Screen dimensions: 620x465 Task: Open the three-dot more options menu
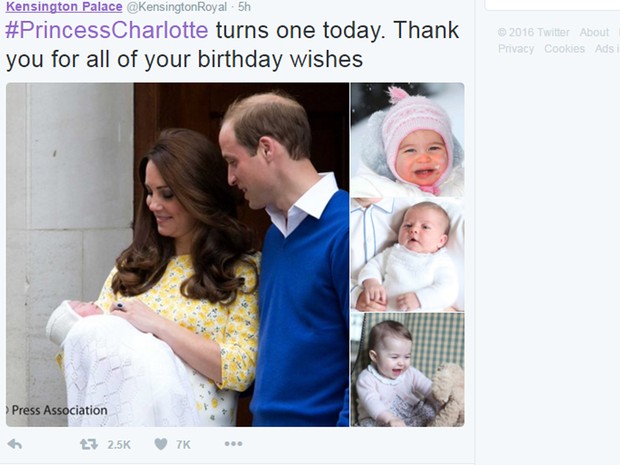(x=233, y=444)
